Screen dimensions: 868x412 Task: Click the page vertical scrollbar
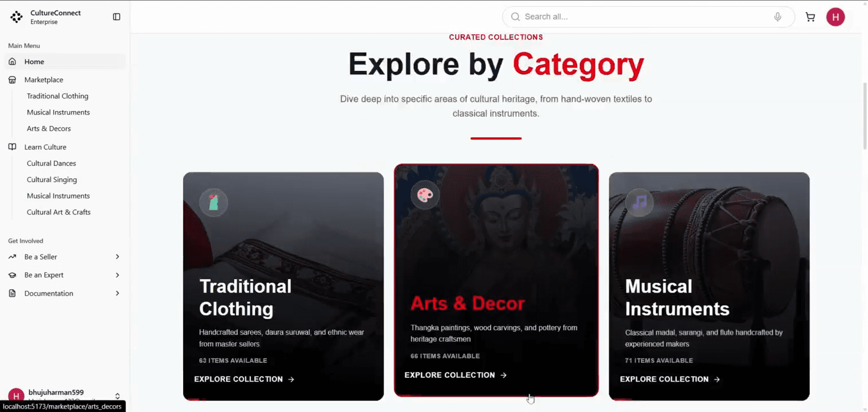pyautogui.click(x=865, y=116)
